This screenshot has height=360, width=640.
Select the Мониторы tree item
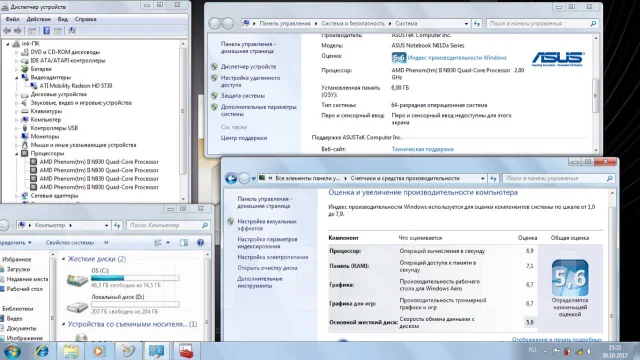coord(44,136)
